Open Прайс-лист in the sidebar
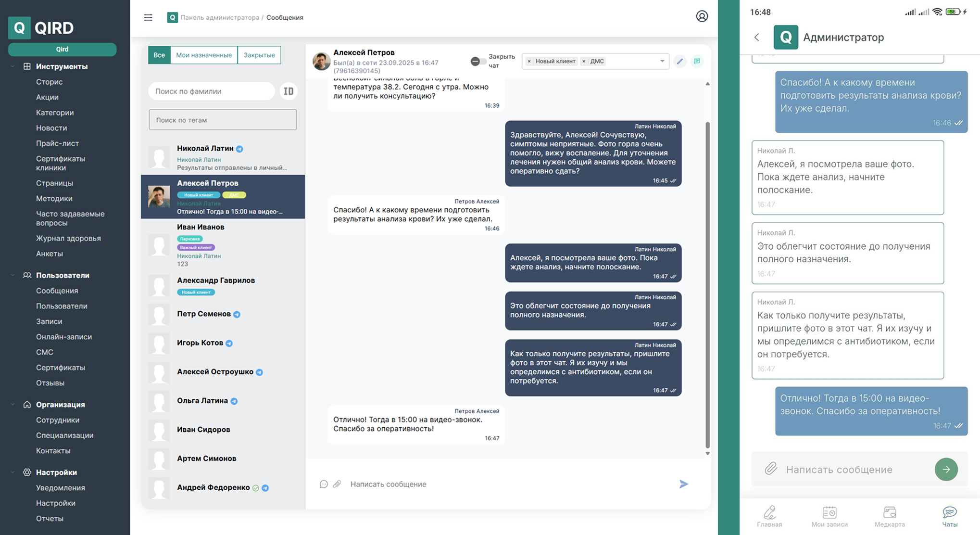Screen dimensions: 980x535 57,143
